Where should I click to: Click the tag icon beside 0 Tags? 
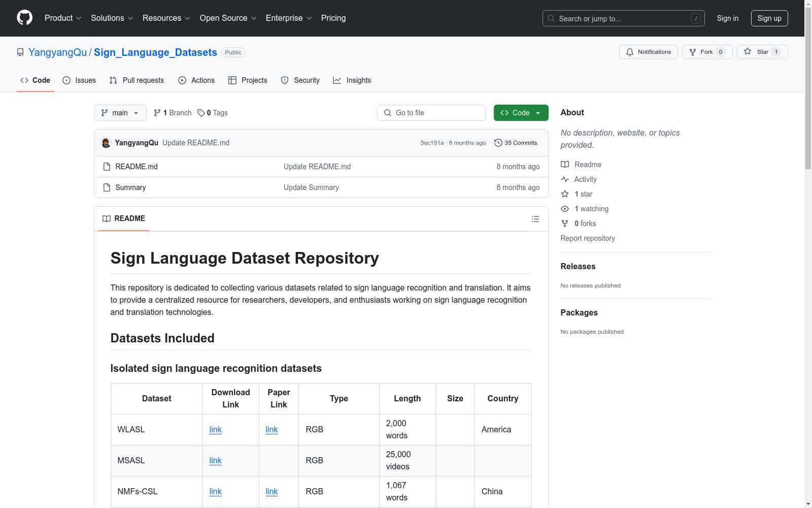(201, 113)
